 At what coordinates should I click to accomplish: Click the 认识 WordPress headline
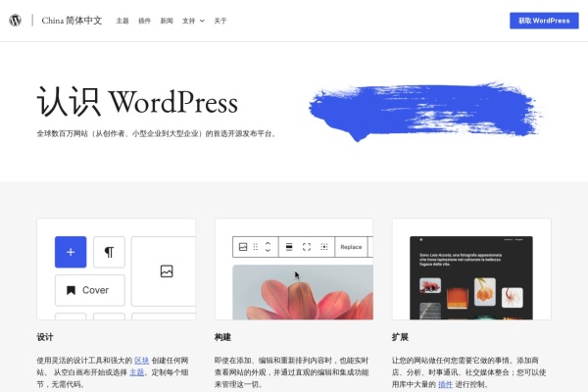tap(137, 102)
